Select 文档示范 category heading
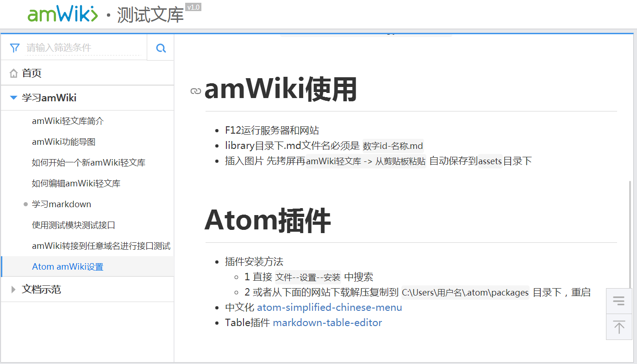Screen dimensions: 637x364 (41, 290)
